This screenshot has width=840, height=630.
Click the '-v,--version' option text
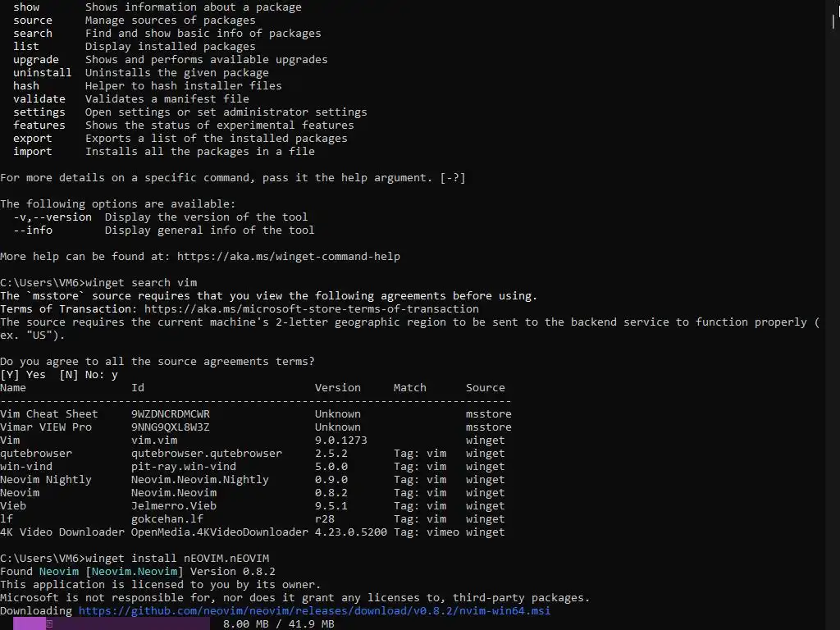point(52,217)
